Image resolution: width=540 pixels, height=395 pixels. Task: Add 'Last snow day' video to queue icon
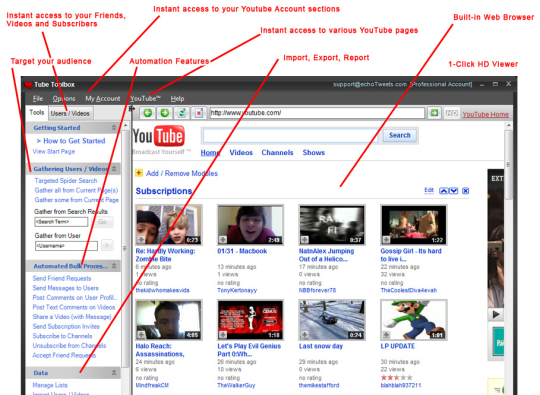click(x=304, y=334)
